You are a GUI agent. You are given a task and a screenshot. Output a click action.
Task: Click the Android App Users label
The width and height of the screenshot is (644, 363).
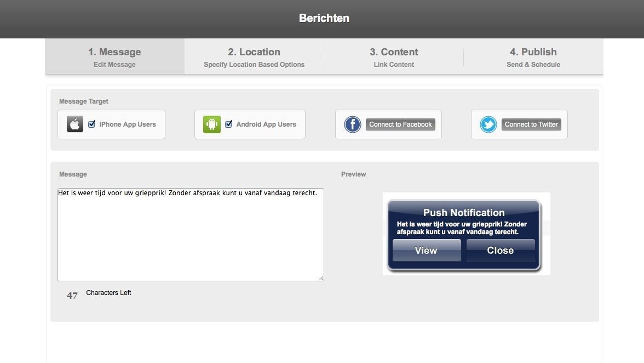[x=266, y=124]
